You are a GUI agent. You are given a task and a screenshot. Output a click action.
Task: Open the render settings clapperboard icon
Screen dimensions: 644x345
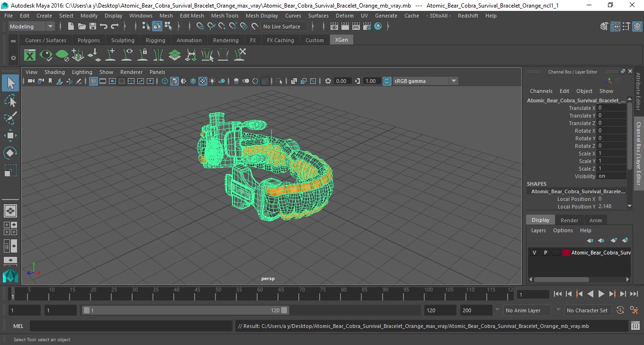tap(367, 27)
